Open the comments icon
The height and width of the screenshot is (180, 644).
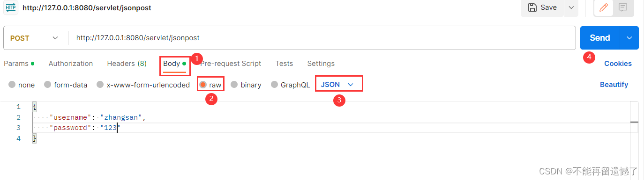[x=623, y=7]
